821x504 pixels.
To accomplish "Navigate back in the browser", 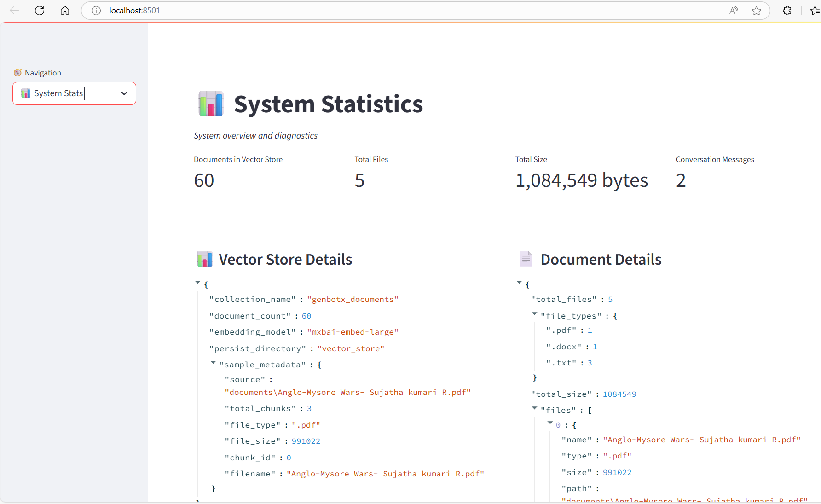I will 14,11.
